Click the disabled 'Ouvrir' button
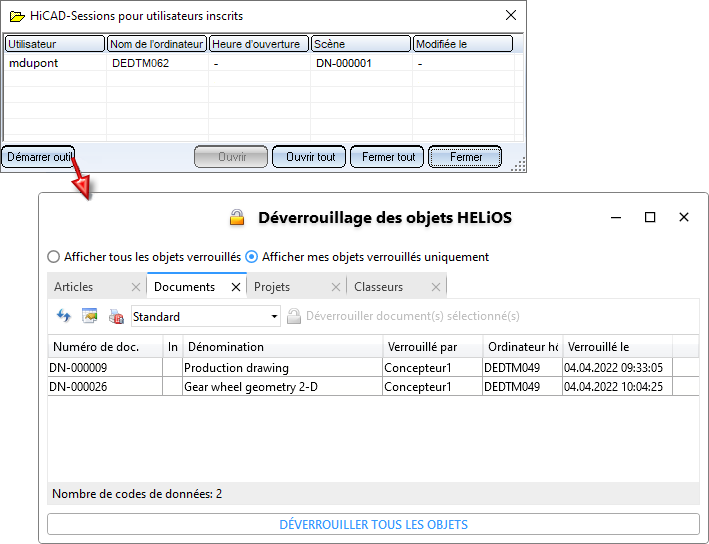Screen dimensions: 709x544 (x=231, y=157)
